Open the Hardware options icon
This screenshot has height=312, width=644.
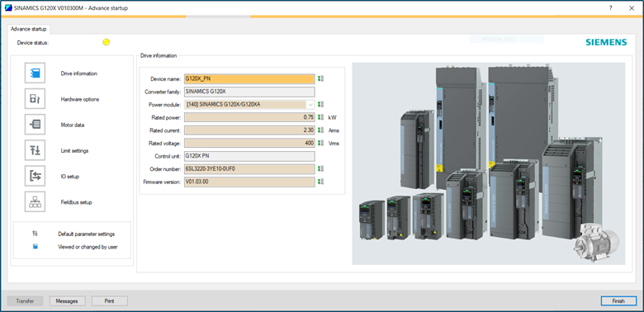point(35,99)
